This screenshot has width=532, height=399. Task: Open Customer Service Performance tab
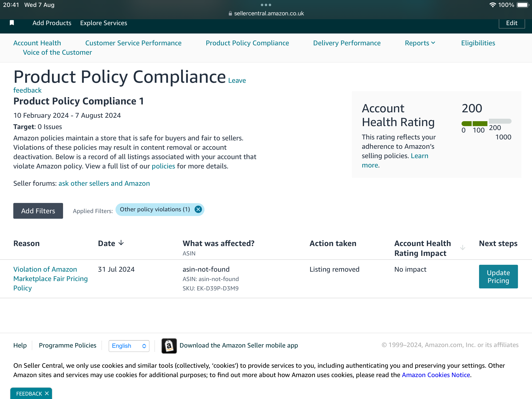click(x=133, y=43)
